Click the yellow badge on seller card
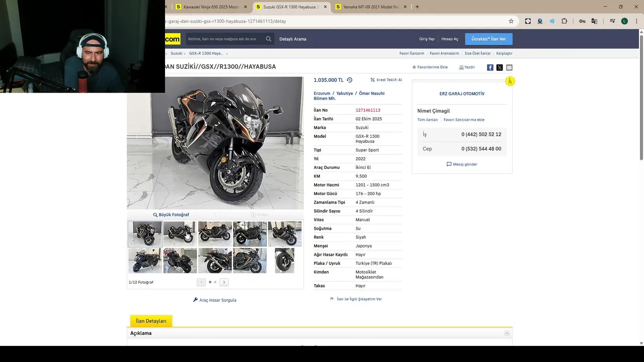The height and width of the screenshot is (362, 644). pyautogui.click(x=510, y=81)
